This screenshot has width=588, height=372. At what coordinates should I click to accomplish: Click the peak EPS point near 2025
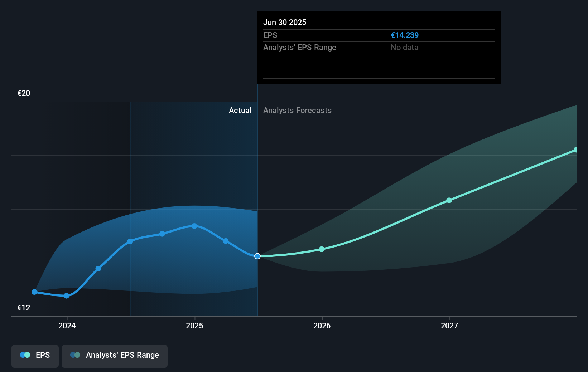(x=194, y=226)
